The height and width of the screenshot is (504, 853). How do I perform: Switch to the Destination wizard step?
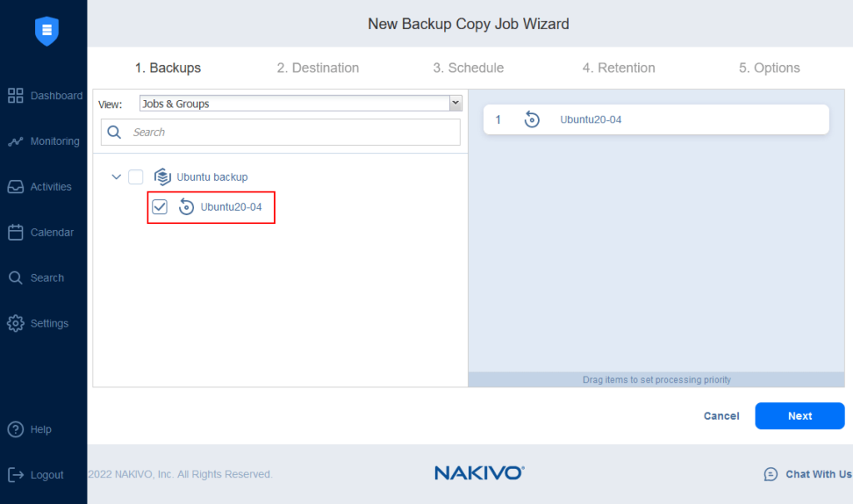(317, 67)
